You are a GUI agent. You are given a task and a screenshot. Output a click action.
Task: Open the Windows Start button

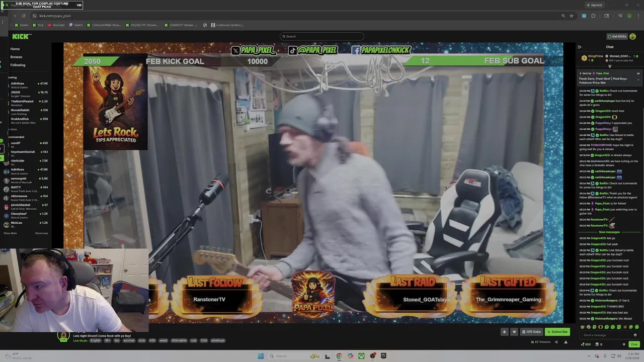[x=261, y=356]
